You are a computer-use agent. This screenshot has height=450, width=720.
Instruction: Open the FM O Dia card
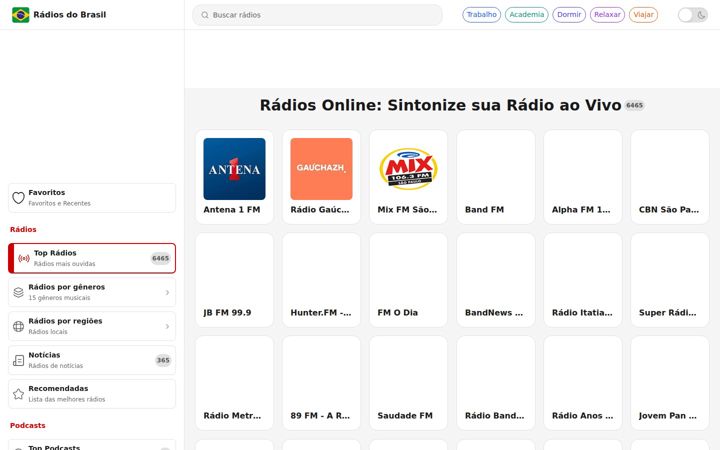coord(408,280)
